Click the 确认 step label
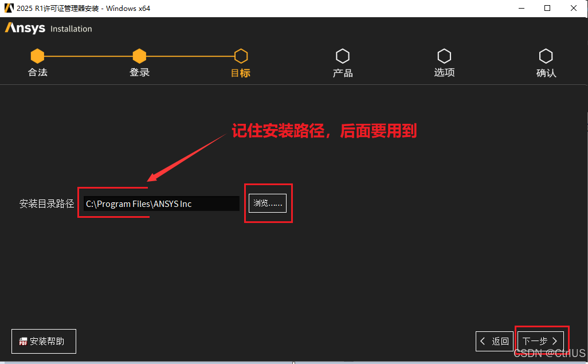This screenshot has height=364, width=588. click(x=546, y=73)
